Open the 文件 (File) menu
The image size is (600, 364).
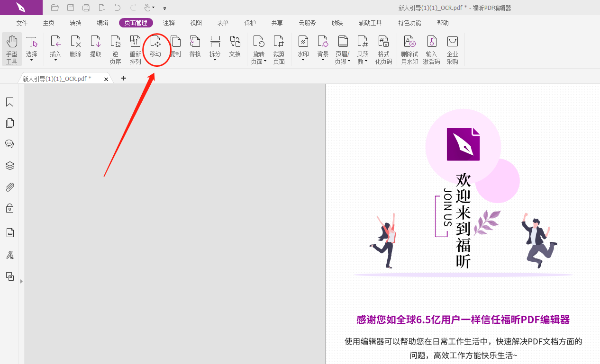pyautogui.click(x=22, y=22)
